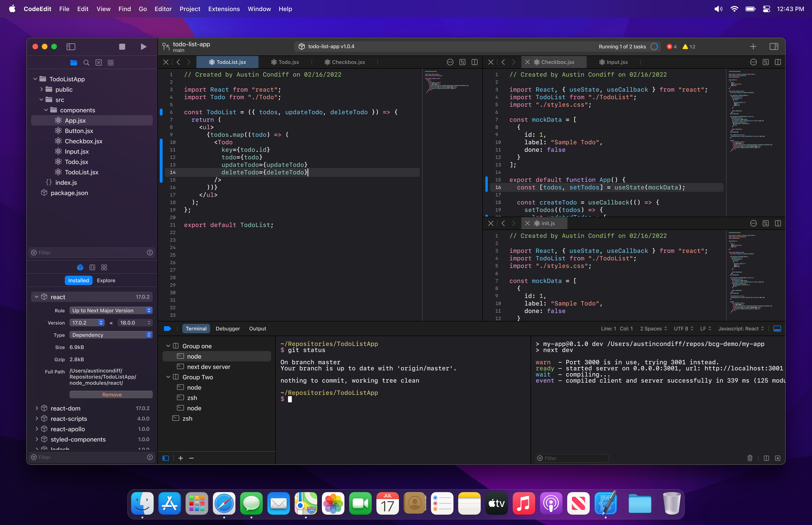
Task: Switch package manager to Explore view
Action: pyautogui.click(x=106, y=280)
